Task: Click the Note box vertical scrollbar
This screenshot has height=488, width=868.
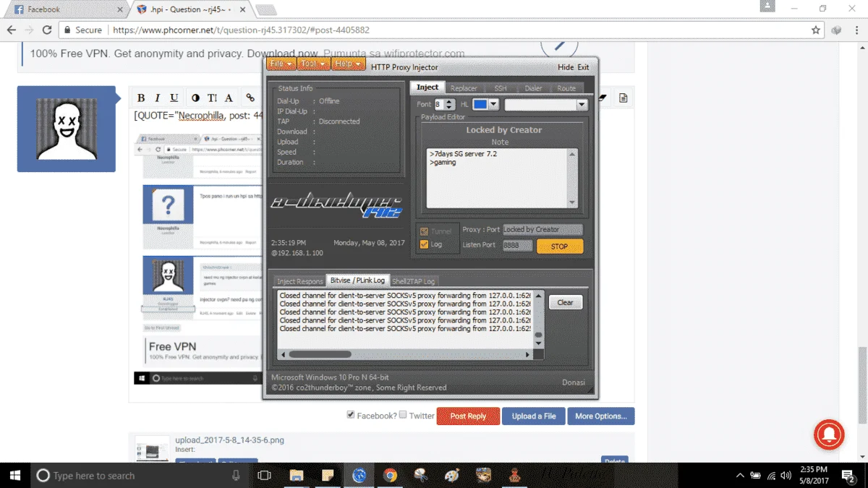Action: 572,178
